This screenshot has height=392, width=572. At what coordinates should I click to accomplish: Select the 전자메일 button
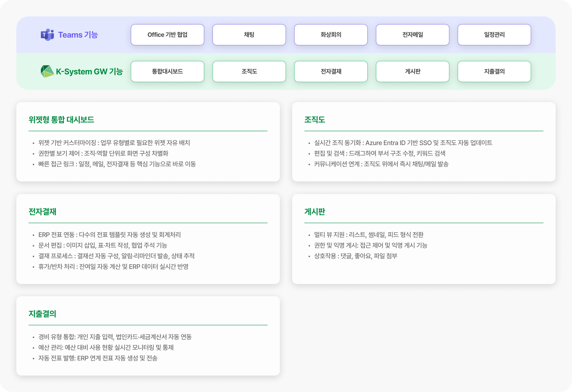point(412,35)
